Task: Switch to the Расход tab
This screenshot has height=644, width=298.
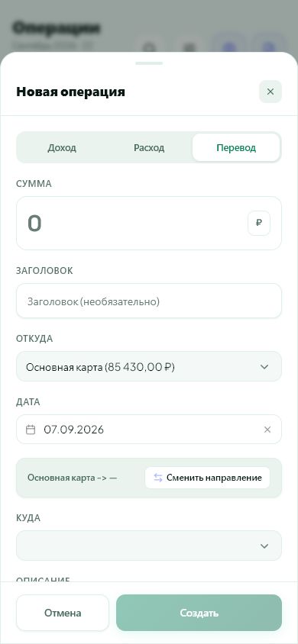Action: tap(149, 148)
